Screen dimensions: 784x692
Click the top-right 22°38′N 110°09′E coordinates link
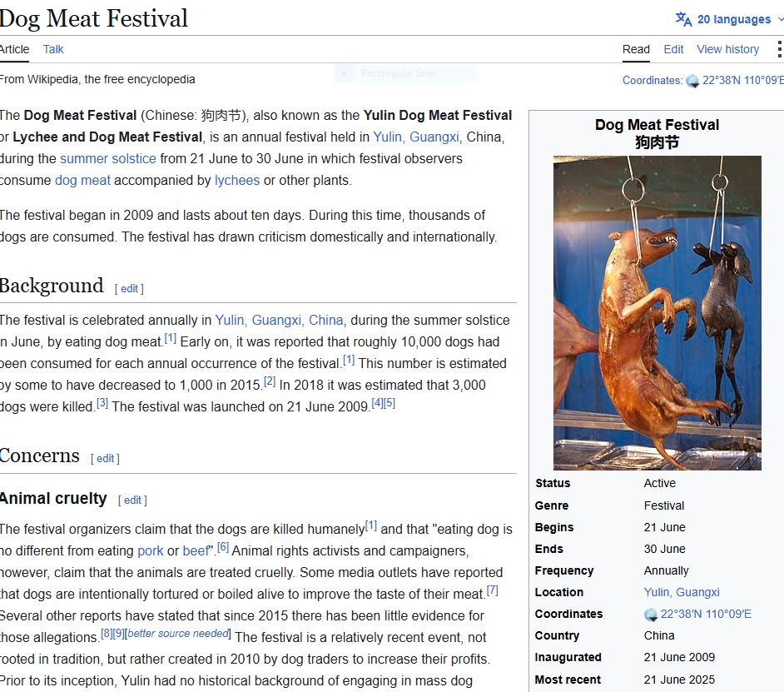tap(743, 80)
